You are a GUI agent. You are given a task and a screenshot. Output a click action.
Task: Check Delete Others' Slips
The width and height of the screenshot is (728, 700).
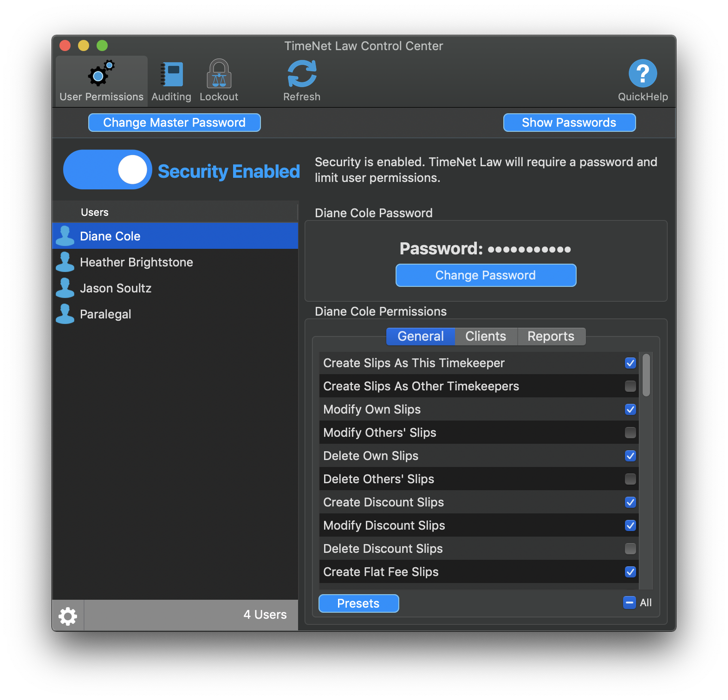[x=630, y=479]
